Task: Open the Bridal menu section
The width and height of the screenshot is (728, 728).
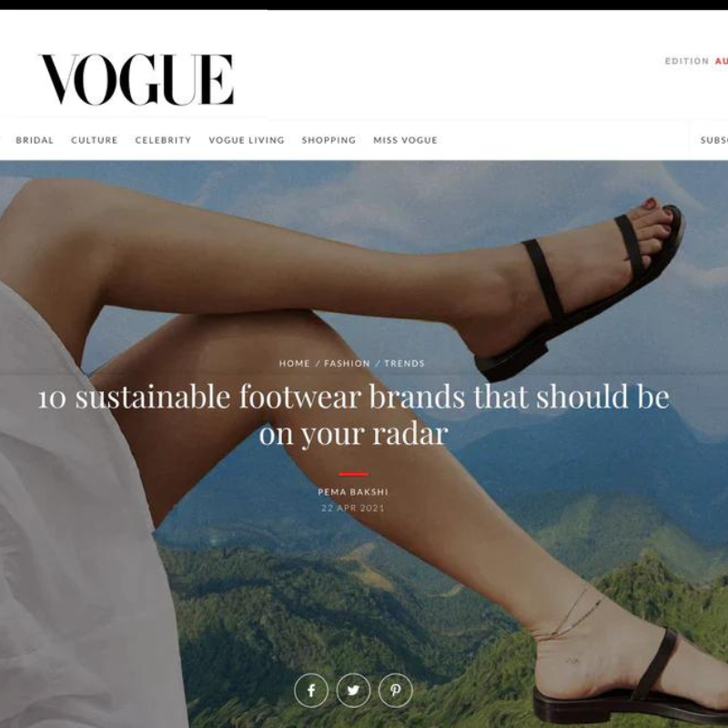Action: 35,140
